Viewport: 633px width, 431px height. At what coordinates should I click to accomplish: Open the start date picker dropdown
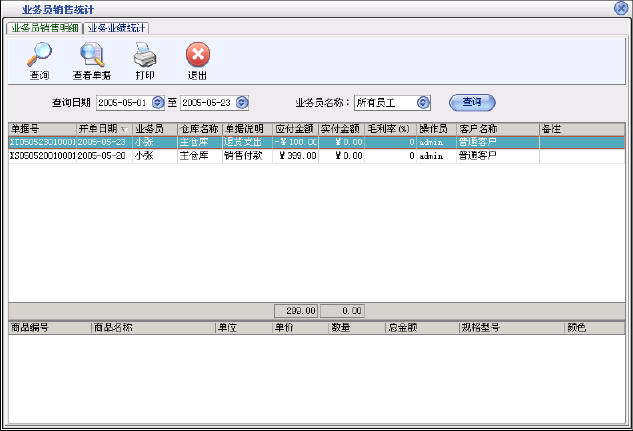click(x=158, y=102)
